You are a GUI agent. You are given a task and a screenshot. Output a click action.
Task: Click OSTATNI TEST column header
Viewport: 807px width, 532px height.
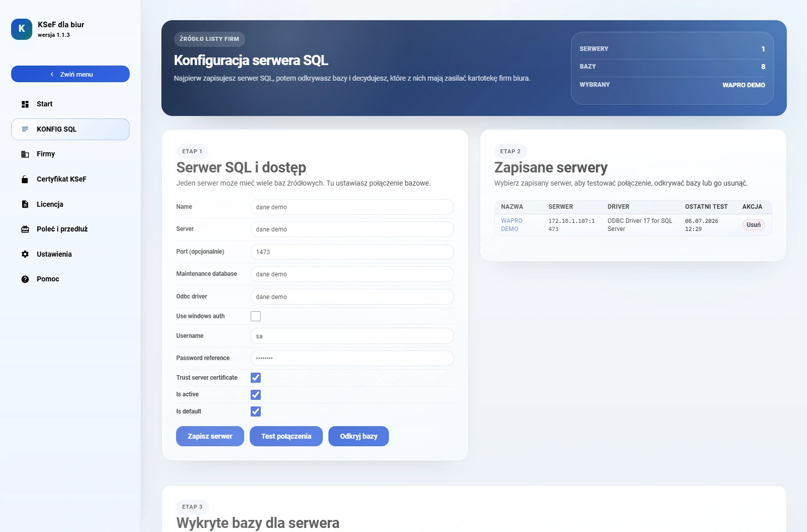(x=706, y=207)
